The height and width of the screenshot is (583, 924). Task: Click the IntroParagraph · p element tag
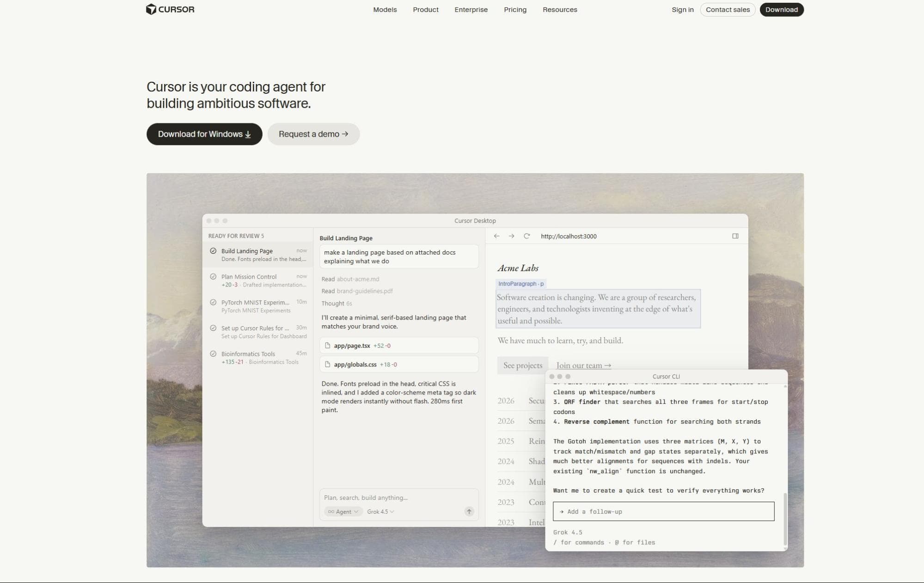click(521, 284)
